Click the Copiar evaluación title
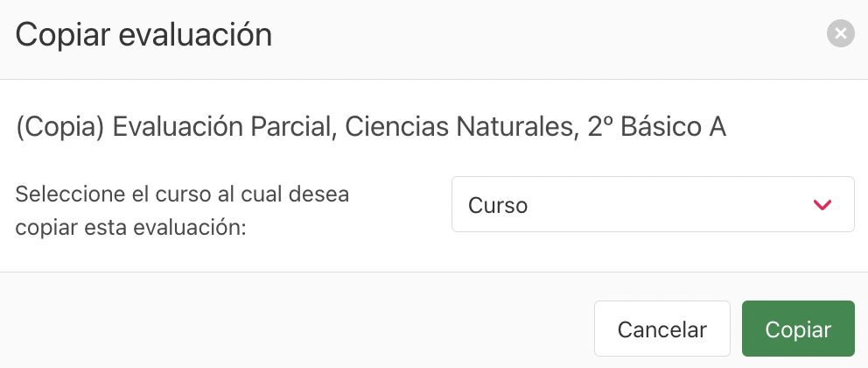Screen dimensions: 868x368 click(143, 34)
